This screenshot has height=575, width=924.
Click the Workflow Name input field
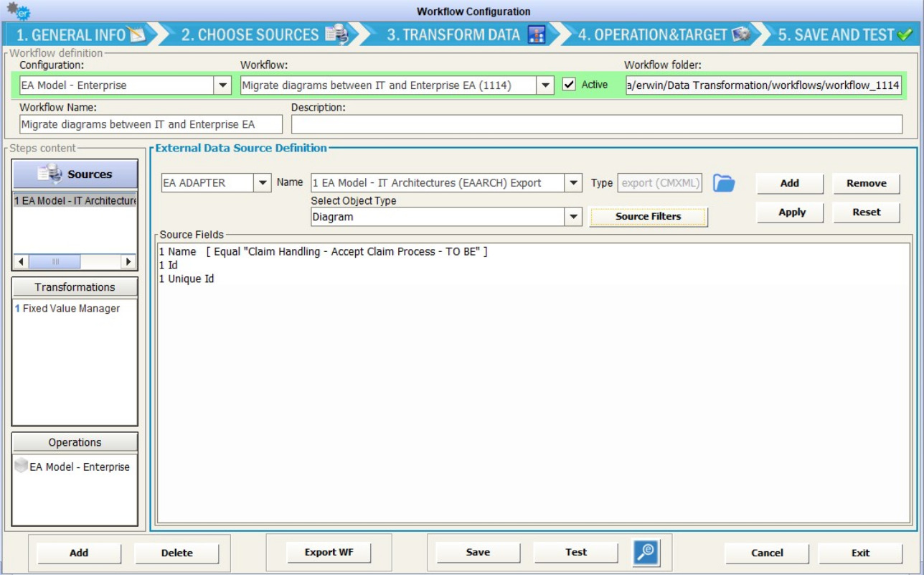[x=151, y=124]
